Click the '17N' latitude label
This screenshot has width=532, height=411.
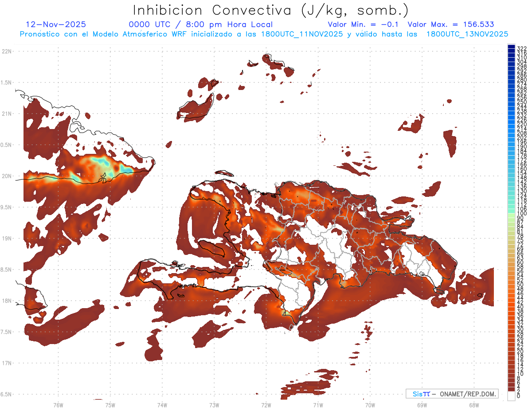tap(7, 363)
